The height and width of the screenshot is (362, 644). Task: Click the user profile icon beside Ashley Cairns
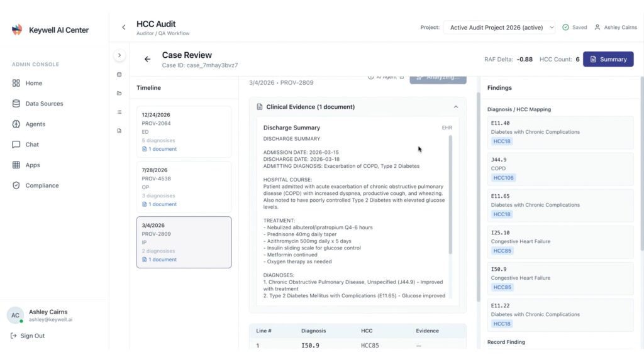click(x=597, y=28)
